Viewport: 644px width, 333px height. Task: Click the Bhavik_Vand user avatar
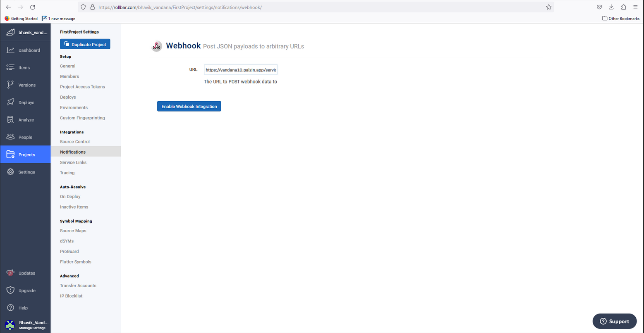(10, 325)
